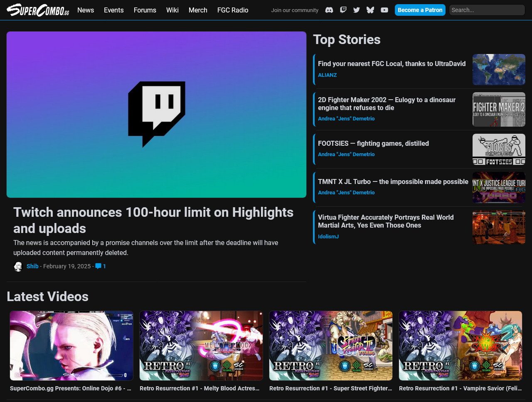Open the News menu item

pos(86,10)
